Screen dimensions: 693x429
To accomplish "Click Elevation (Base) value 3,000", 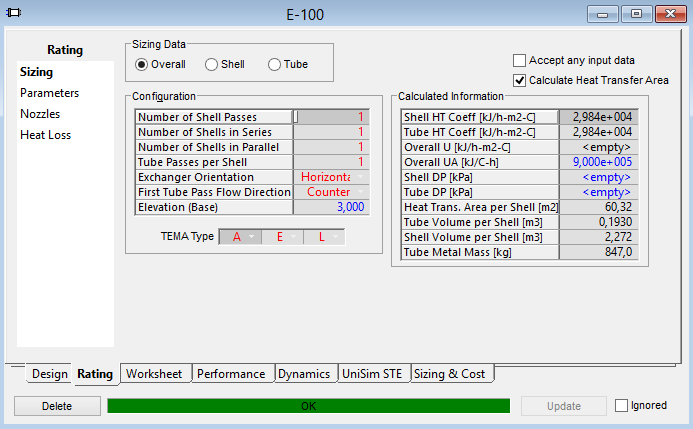I will point(331,207).
